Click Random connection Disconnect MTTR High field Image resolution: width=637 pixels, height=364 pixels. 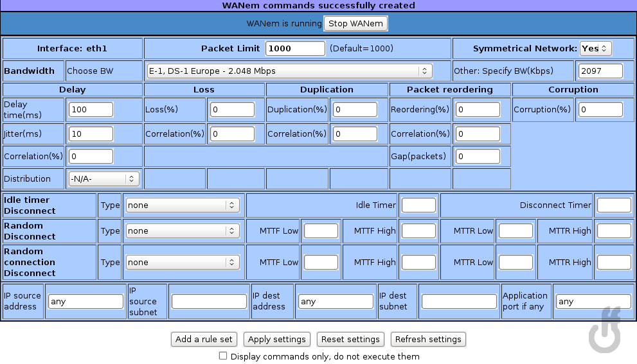(x=614, y=263)
